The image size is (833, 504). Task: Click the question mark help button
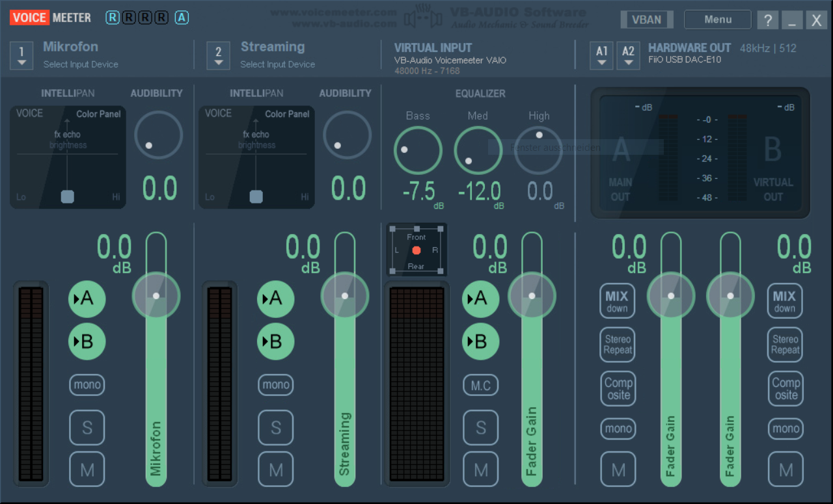point(767,20)
